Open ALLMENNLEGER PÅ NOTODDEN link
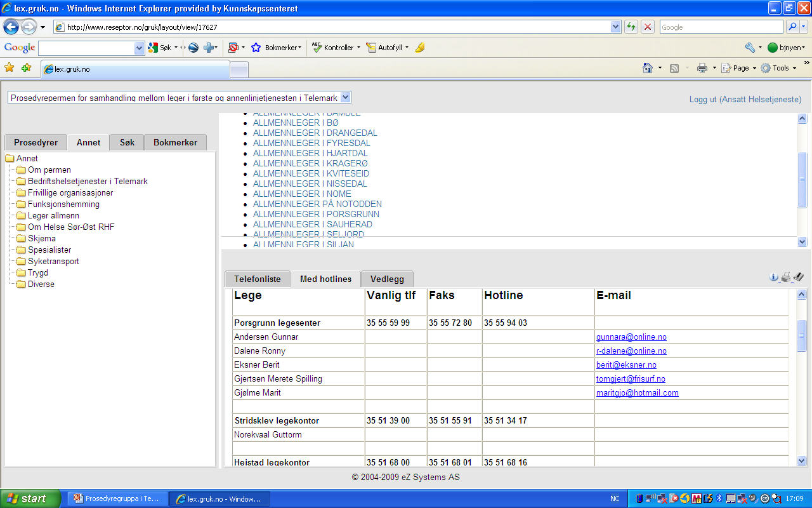Screen dimensions: 812x508 coord(317,204)
